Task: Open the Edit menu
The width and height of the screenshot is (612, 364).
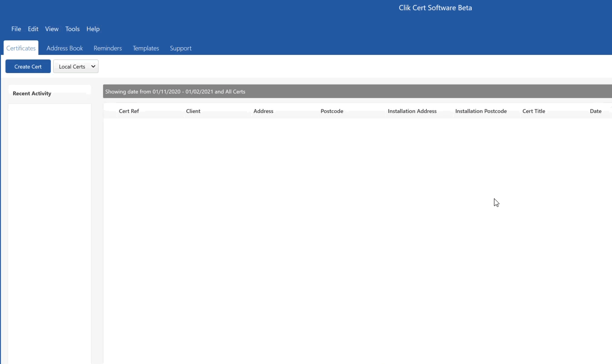Action: click(x=33, y=29)
